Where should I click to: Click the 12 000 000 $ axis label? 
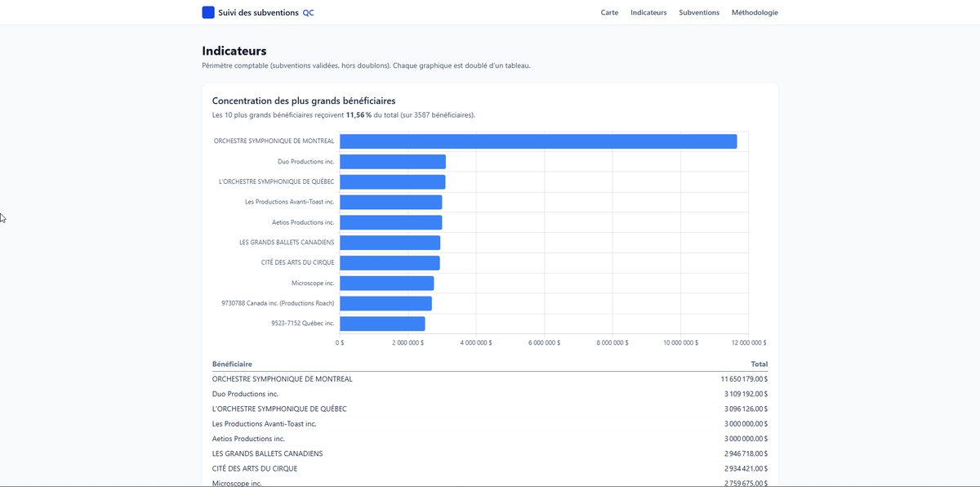coord(748,342)
